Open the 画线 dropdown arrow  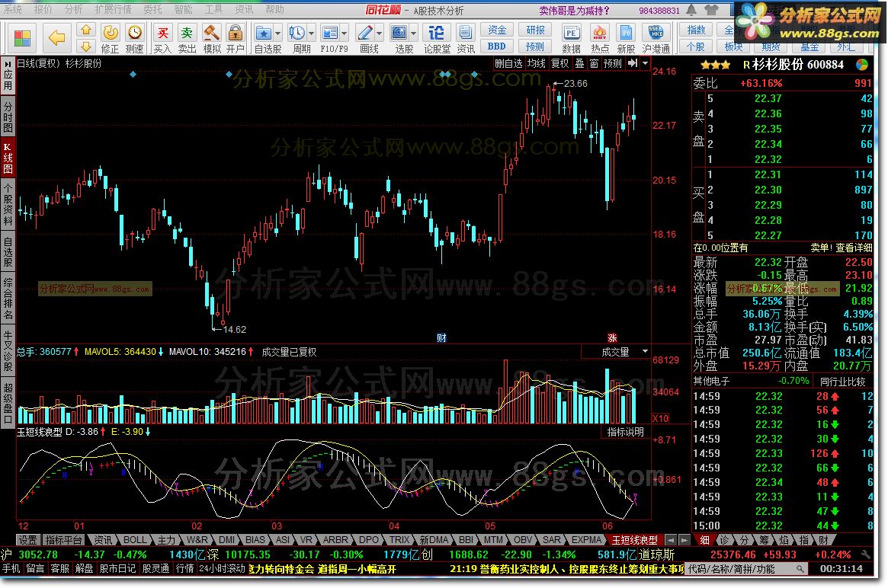[x=379, y=34]
